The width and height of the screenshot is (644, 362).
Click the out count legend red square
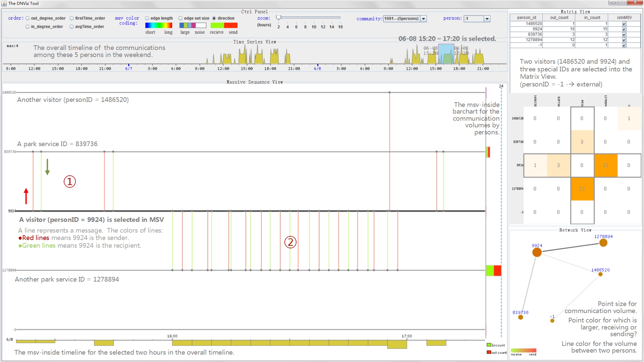[489, 352]
